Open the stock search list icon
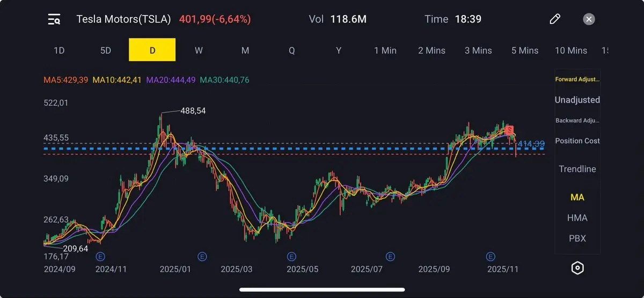Viewport: 644px width, 298px height. pos(54,19)
